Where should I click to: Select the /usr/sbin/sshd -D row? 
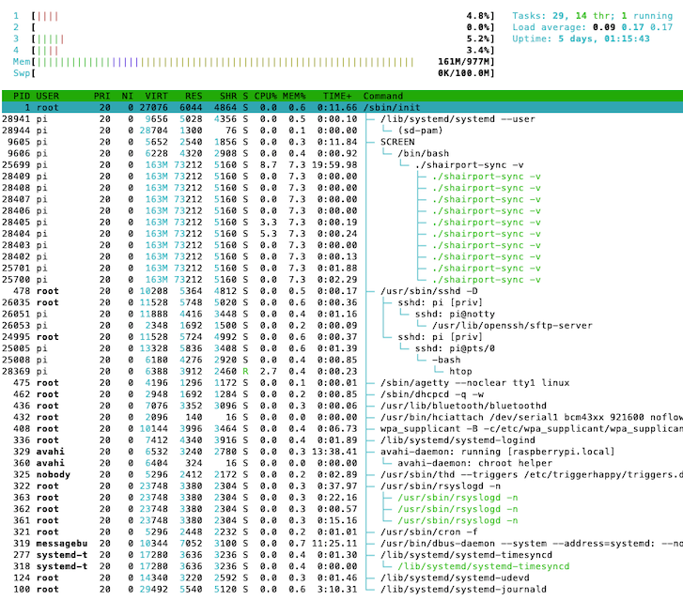[342, 291]
